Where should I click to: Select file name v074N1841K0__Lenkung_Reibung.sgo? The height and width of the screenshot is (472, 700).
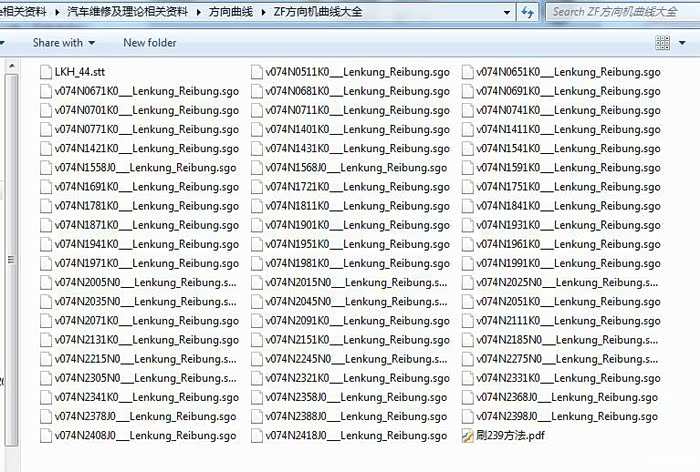point(568,206)
